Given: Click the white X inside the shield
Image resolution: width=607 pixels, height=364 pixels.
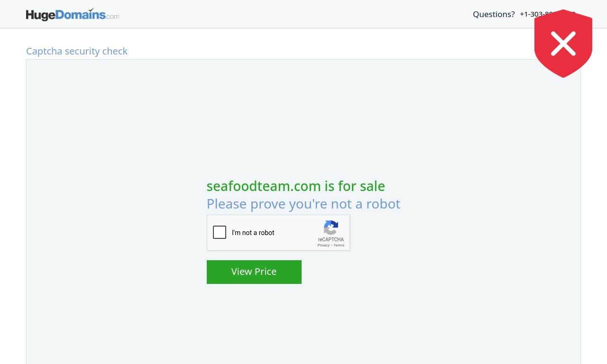Looking at the screenshot, I should [x=563, y=43].
